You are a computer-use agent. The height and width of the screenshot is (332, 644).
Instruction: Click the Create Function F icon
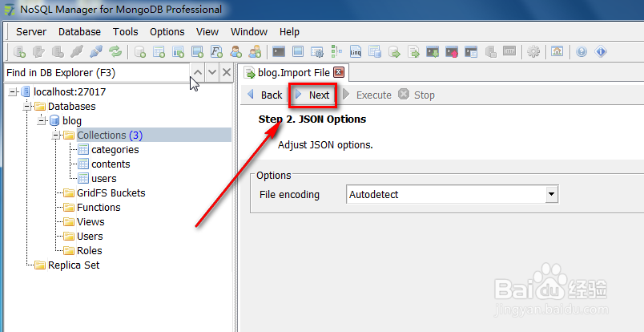pos(216,51)
